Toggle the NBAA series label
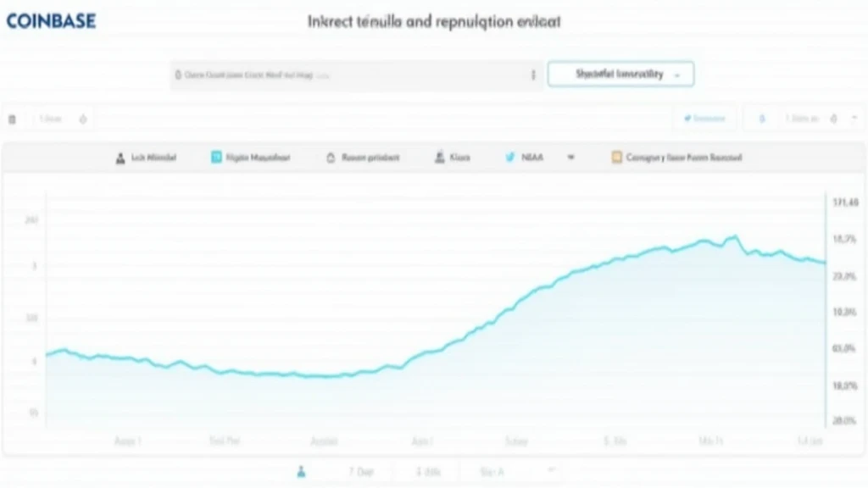The width and height of the screenshot is (868, 488). (533, 158)
